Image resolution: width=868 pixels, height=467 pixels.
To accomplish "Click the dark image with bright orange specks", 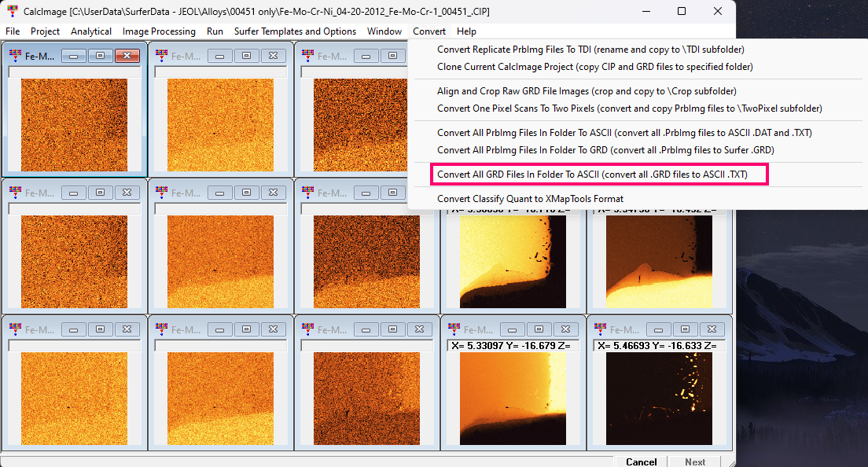I will click(658, 398).
